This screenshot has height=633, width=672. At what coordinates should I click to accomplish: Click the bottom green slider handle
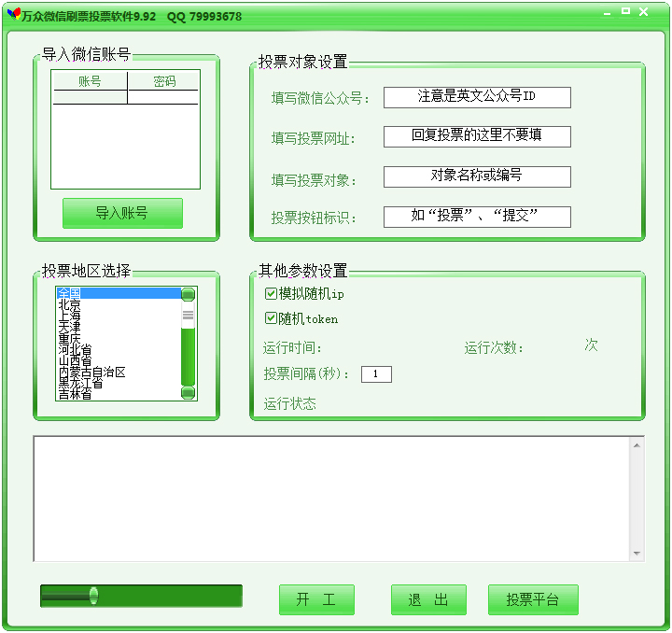pyautogui.click(x=93, y=596)
